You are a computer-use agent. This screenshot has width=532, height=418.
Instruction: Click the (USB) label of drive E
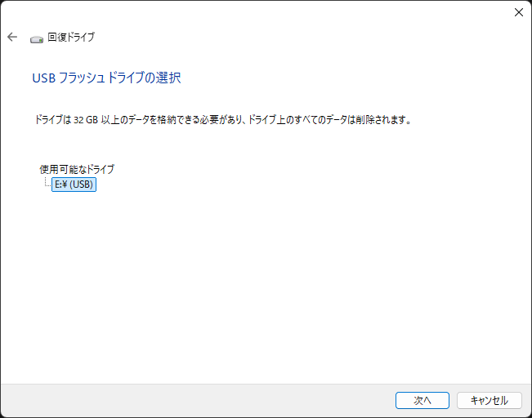82,185
